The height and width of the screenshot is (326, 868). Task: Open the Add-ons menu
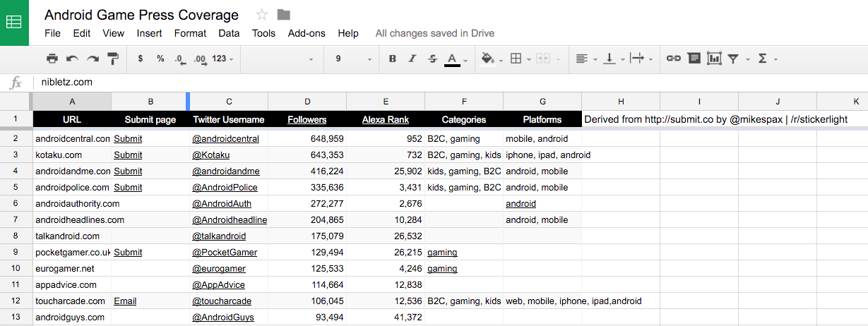pyautogui.click(x=307, y=33)
